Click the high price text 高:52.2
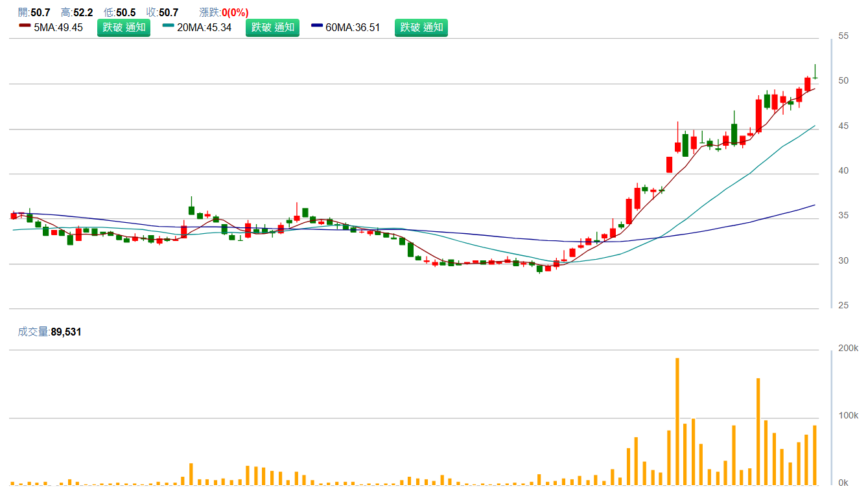This screenshot has height=491, width=868. pyautogui.click(x=76, y=12)
